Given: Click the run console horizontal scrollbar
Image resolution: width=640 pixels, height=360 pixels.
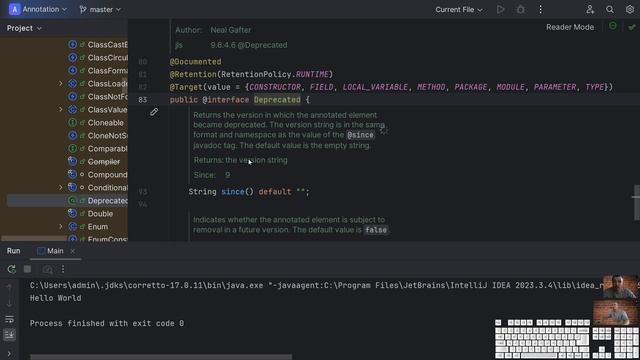Looking at the screenshot, I should pos(161,357).
